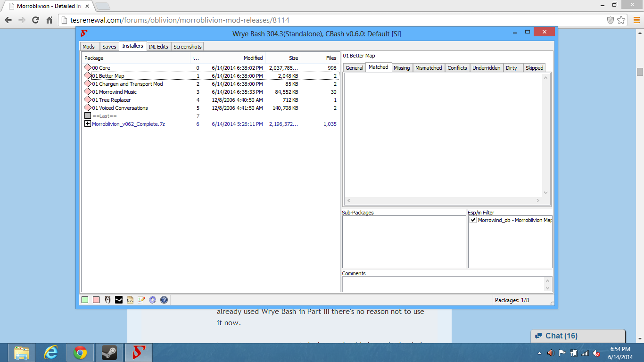Reload the Chrome page
This screenshot has width=644, height=362.
point(35,20)
